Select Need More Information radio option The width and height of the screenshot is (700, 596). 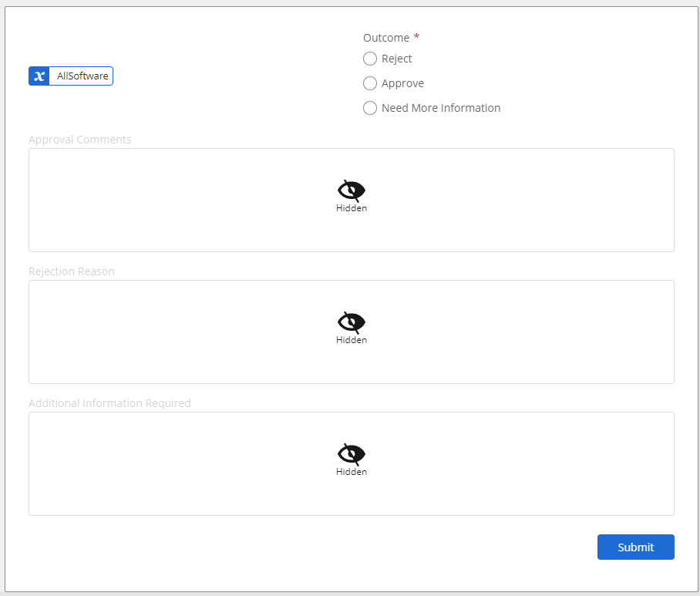[x=369, y=108]
